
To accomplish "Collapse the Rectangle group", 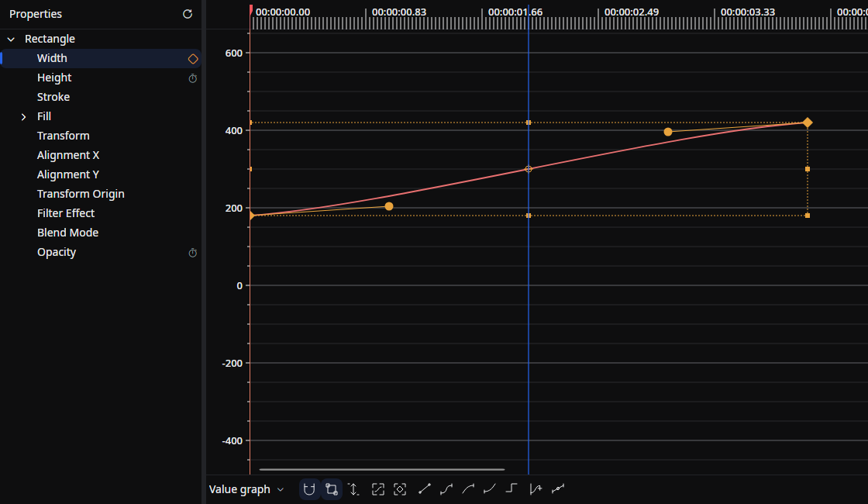I will [x=11, y=40].
